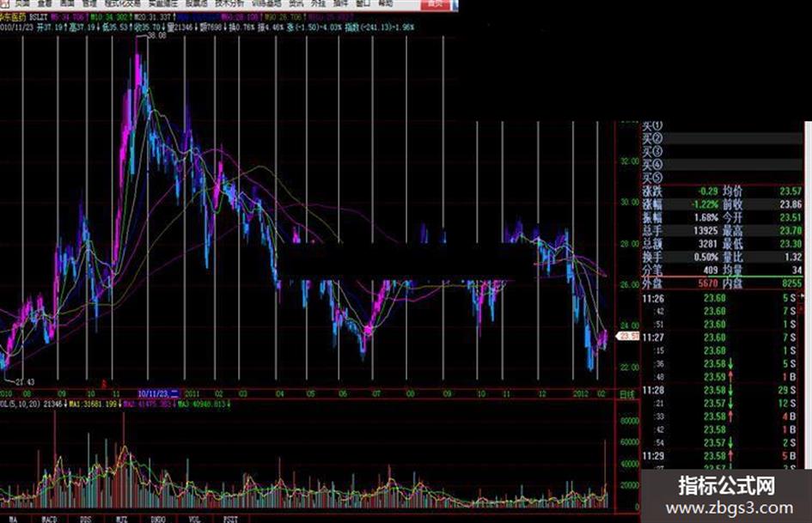The image size is (812, 523).
Task: Click the 最低 value 23.30
Action: pyautogui.click(x=791, y=244)
